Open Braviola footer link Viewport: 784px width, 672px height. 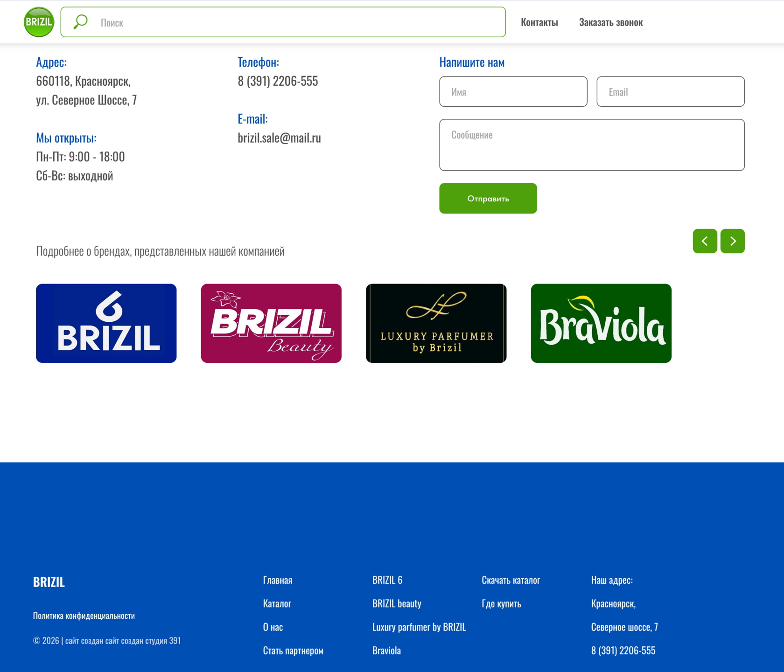pyautogui.click(x=386, y=651)
